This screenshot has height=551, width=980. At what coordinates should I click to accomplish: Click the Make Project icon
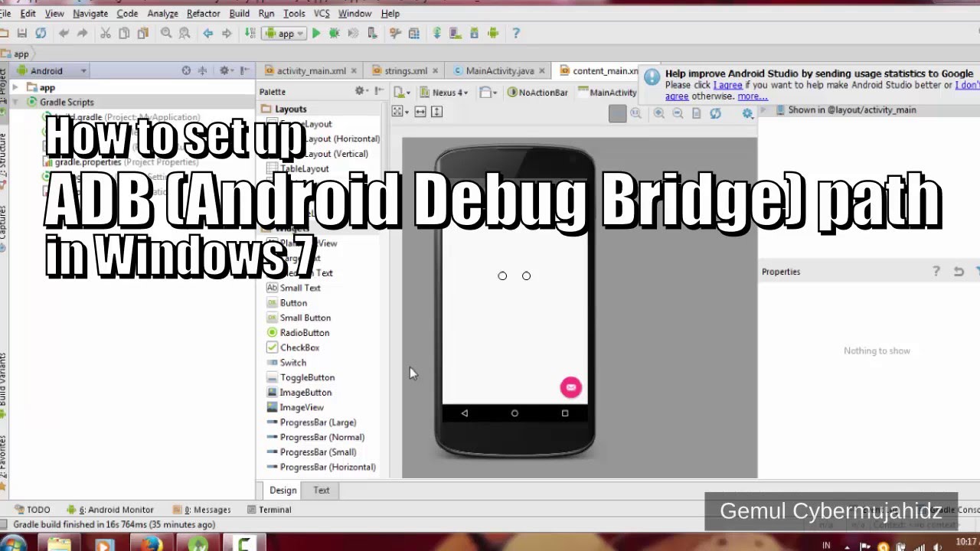click(x=250, y=33)
